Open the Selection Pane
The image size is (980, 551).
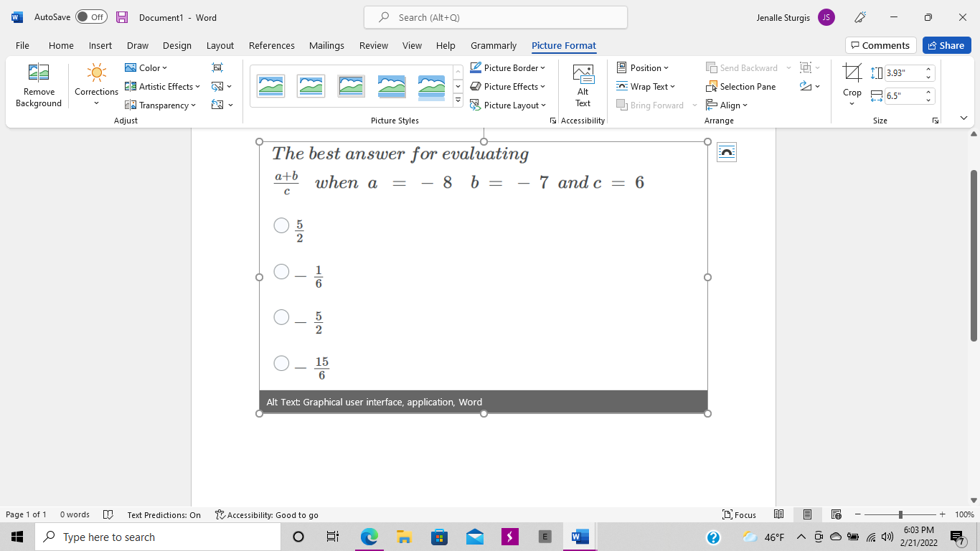point(742,86)
